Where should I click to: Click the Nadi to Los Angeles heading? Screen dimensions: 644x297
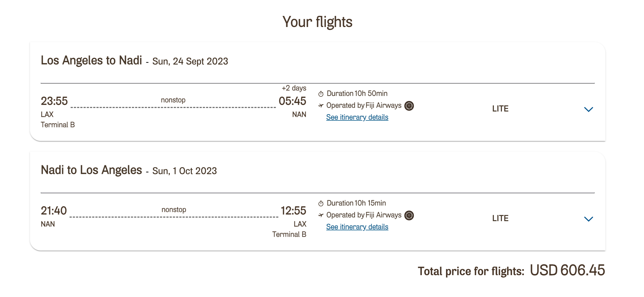point(91,170)
